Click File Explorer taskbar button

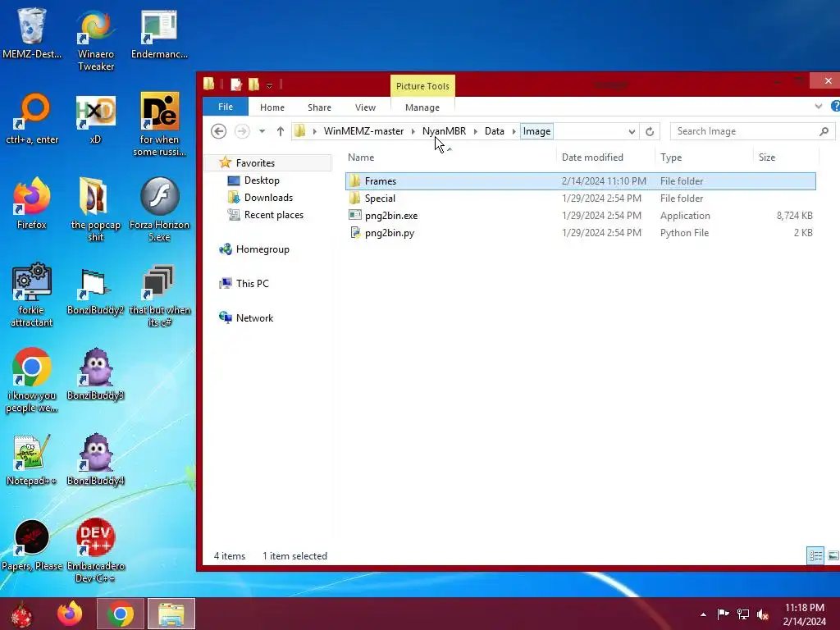[x=171, y=614]
